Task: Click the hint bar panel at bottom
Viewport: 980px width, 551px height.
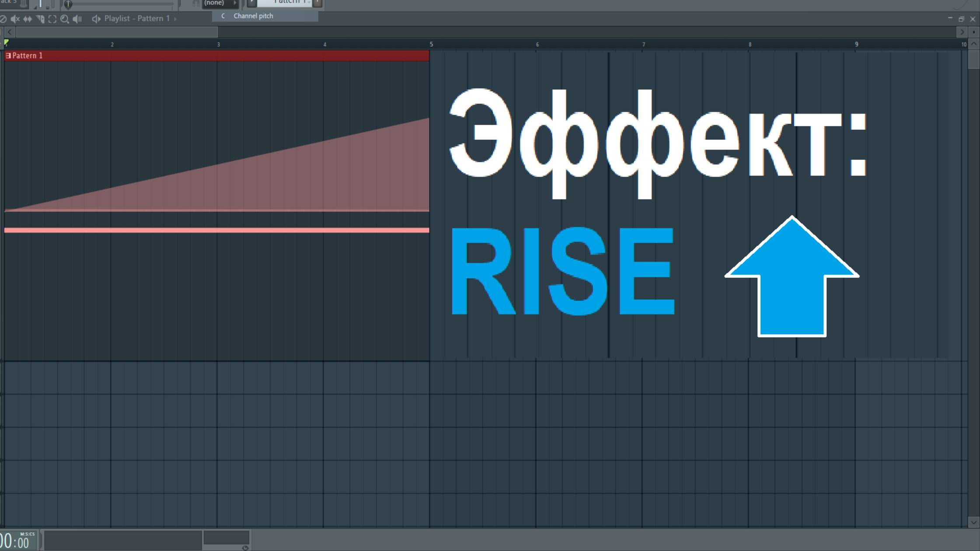Action: (x=123, y=540)
